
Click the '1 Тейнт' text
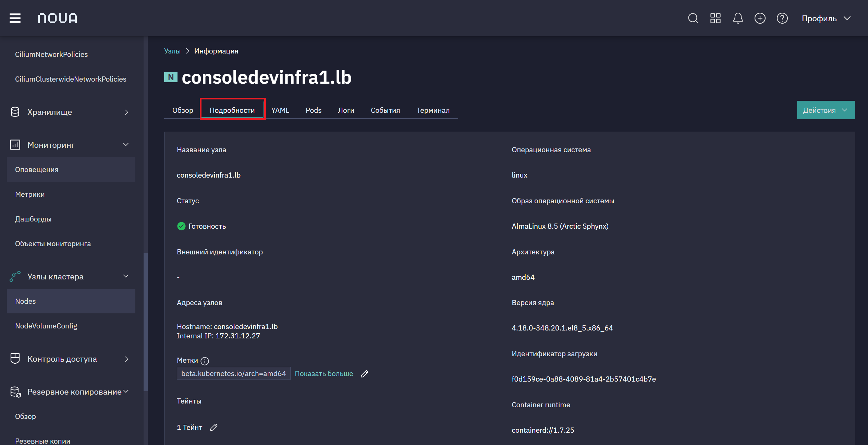(x=190, y=427)
